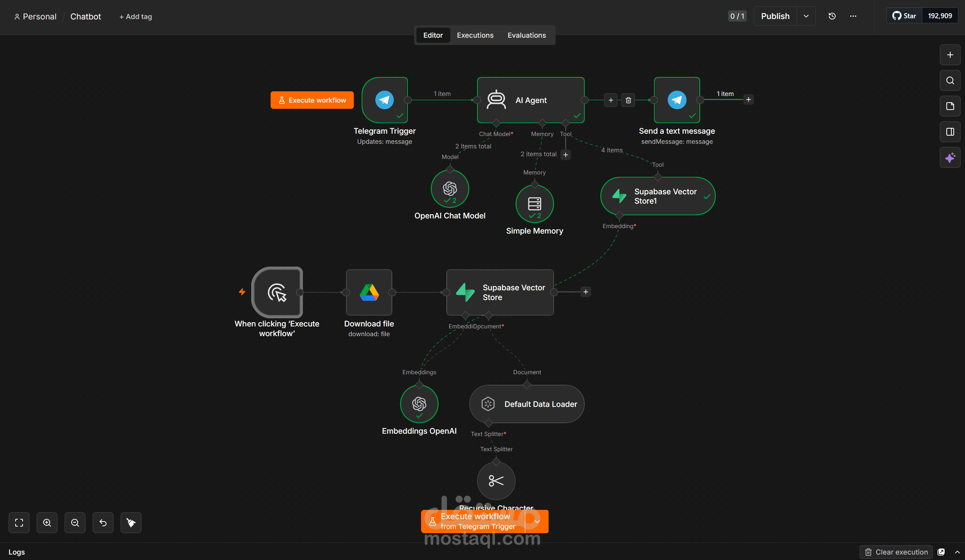965x560 pixels.
Task: Add a tag to the workflow
Action: pos(136,17)
